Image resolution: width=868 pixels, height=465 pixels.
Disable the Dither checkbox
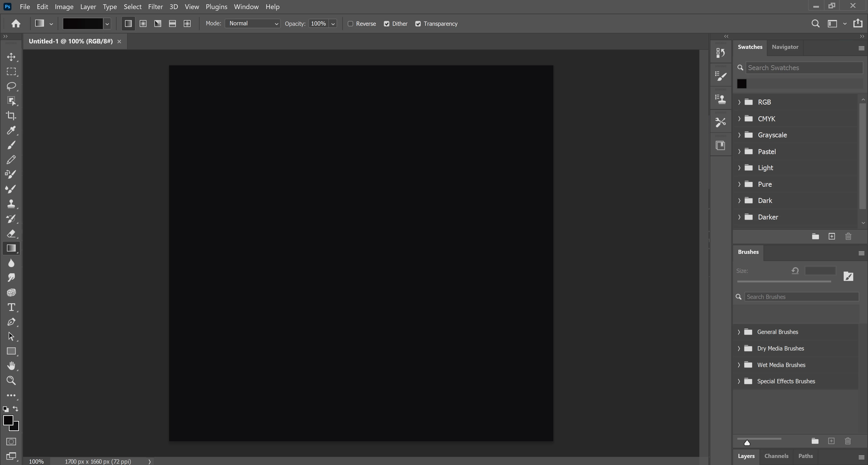pos(387,24)
